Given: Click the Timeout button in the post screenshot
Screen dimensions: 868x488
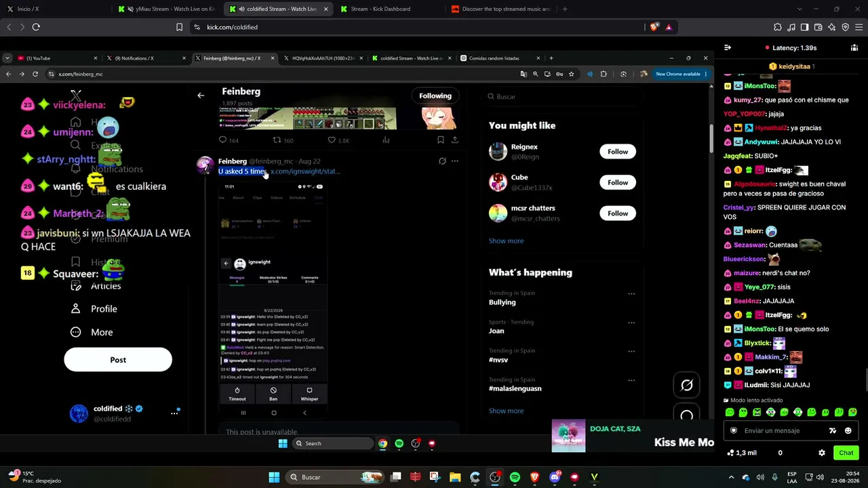Looking at the screenshot, I should point(237,394).
